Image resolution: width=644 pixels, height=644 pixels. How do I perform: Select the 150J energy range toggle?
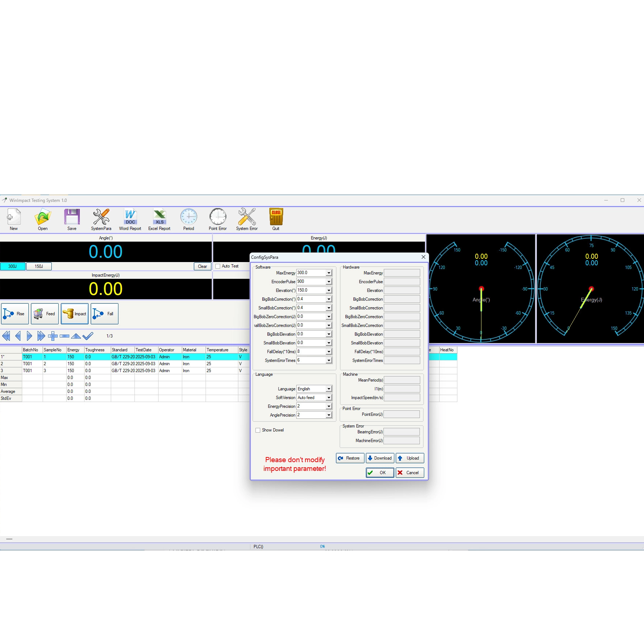[x=39, y=266]
